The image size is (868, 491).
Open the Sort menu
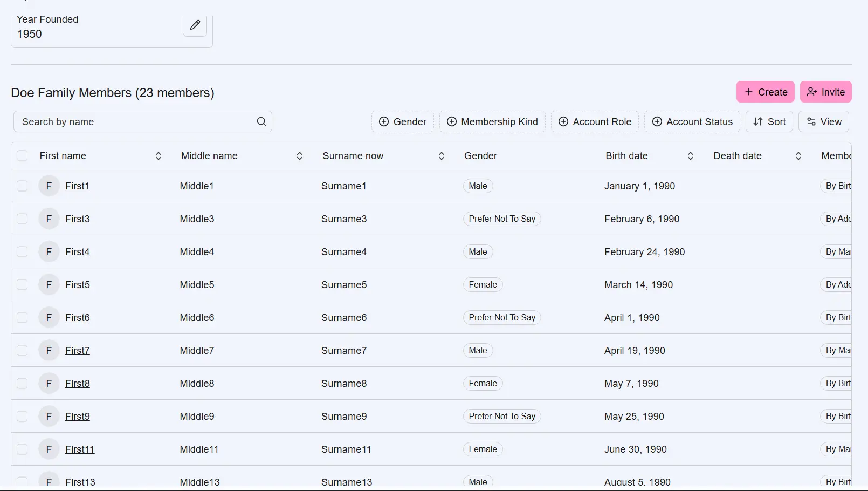coord(769,122)
